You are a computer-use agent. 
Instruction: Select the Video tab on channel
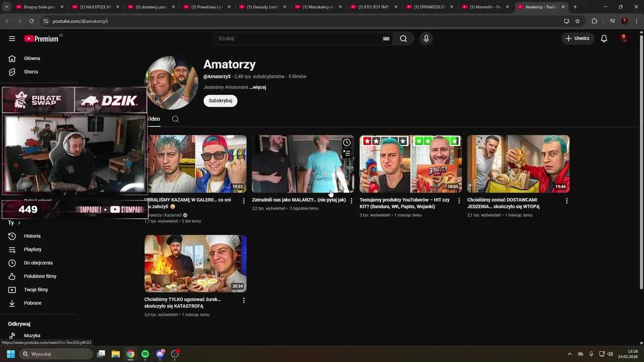pos(153,119)
